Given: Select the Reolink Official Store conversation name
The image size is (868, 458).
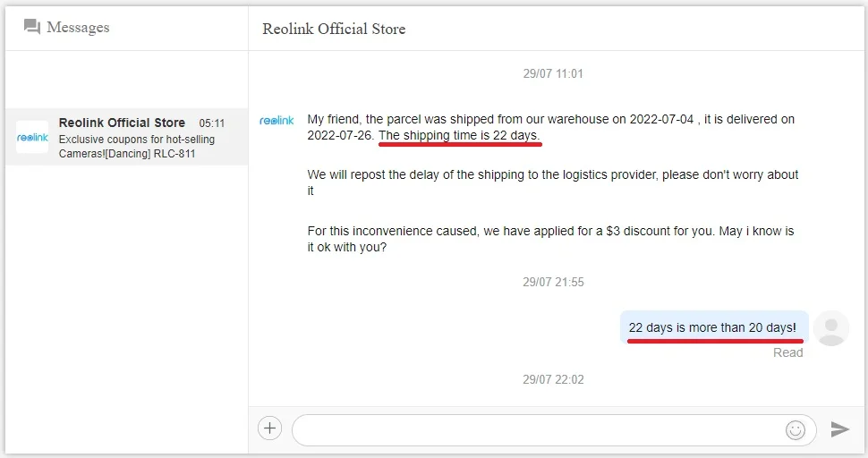Looking at the screenshot, I should pos(122,123).
